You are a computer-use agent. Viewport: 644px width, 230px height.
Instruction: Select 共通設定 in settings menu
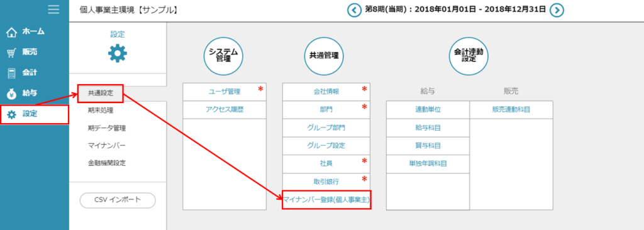click(101, 93)
